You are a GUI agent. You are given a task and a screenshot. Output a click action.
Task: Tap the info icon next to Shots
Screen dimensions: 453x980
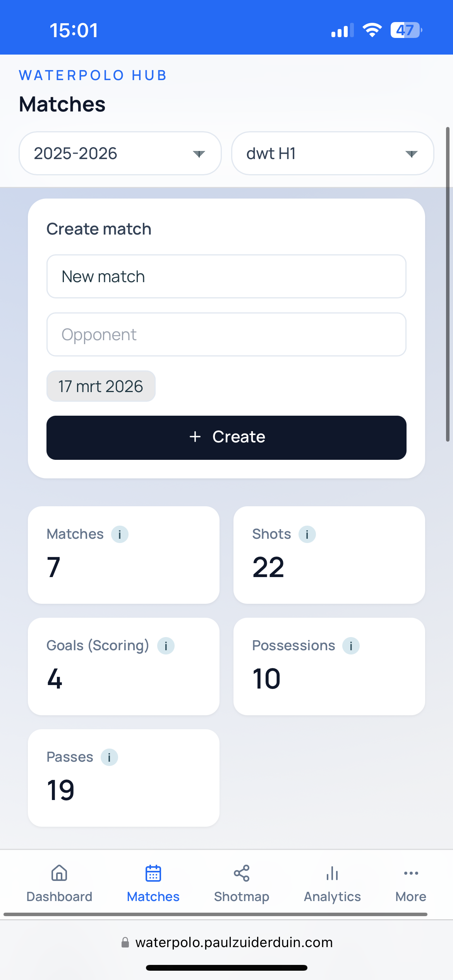307,534
